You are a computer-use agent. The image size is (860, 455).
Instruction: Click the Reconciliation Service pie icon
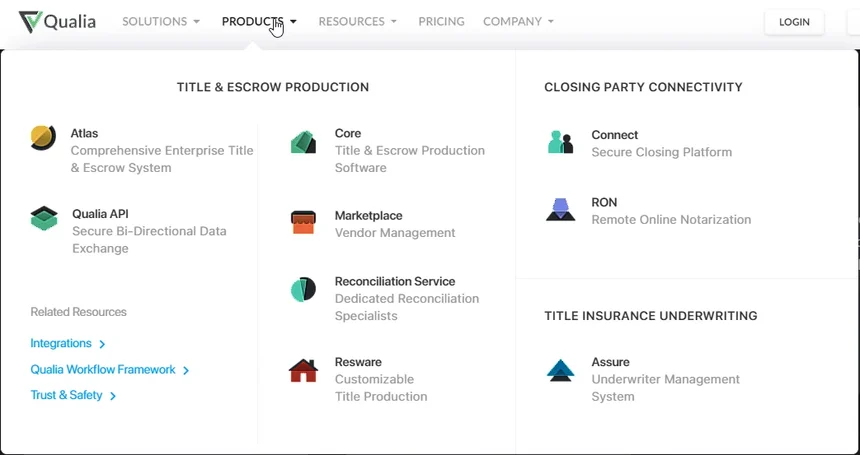pyautogui.click(x=303, y=289)
